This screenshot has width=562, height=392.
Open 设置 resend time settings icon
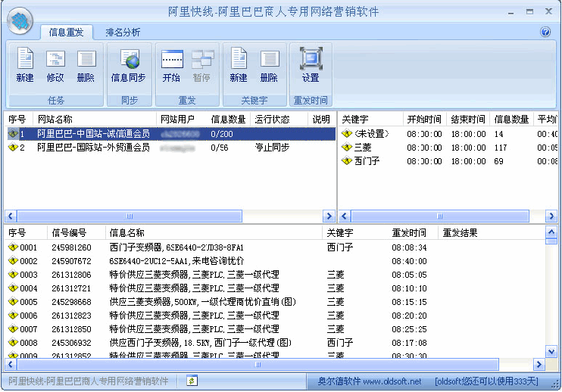[311, 58]
